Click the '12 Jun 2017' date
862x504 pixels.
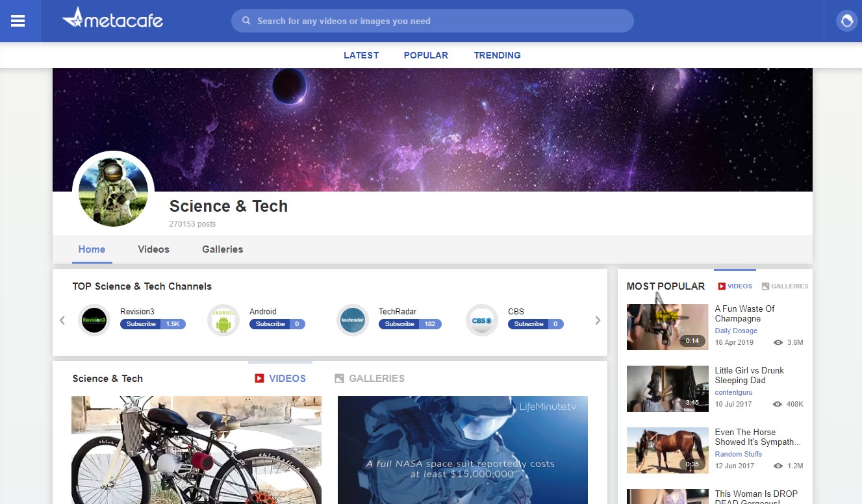pyautogui.click(x=734, y=466)
